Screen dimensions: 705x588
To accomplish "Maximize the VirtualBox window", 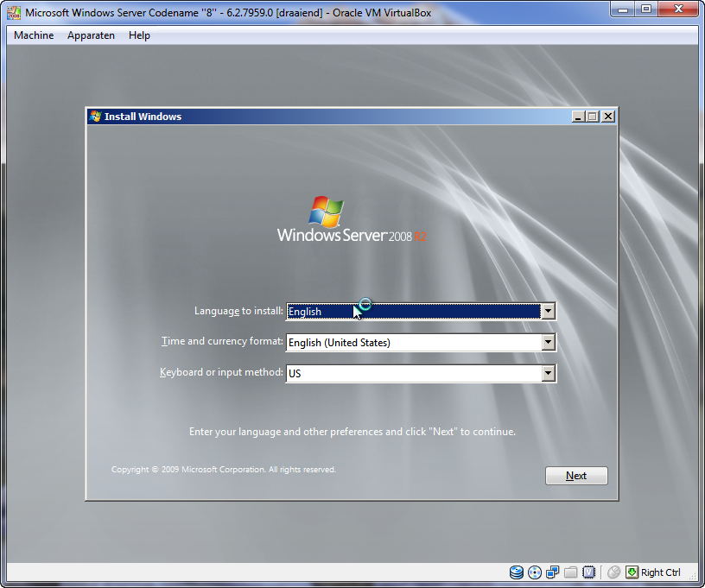I will (x=646, y=9).
